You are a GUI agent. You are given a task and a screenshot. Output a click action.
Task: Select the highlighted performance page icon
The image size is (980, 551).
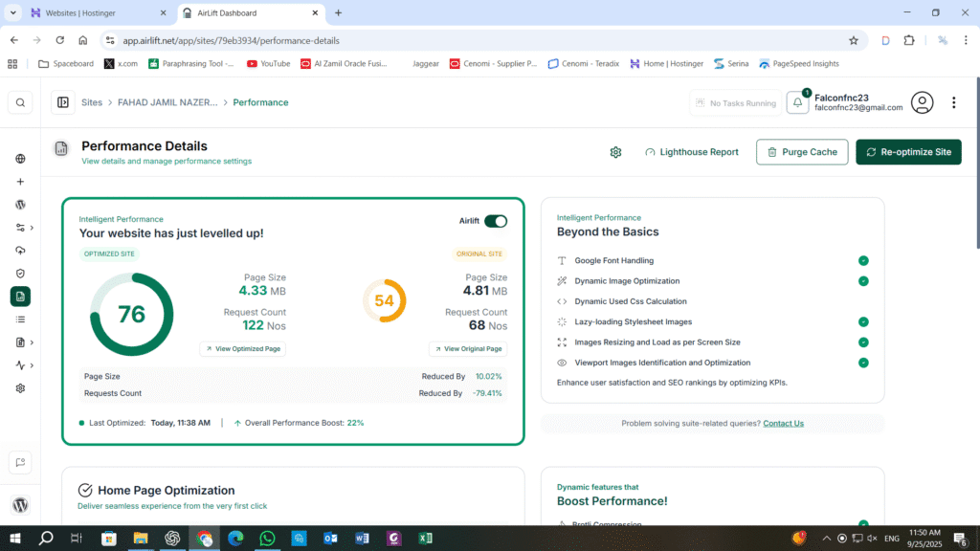coord(20,297)
